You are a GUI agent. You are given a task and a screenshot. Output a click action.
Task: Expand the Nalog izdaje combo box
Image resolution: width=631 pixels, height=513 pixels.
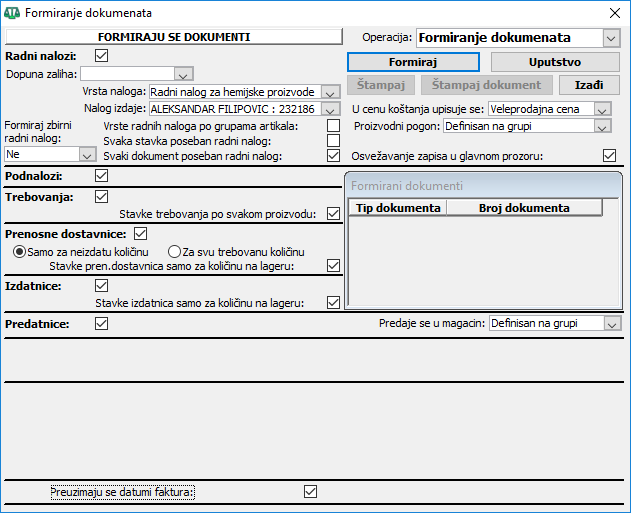click(330, 109)
